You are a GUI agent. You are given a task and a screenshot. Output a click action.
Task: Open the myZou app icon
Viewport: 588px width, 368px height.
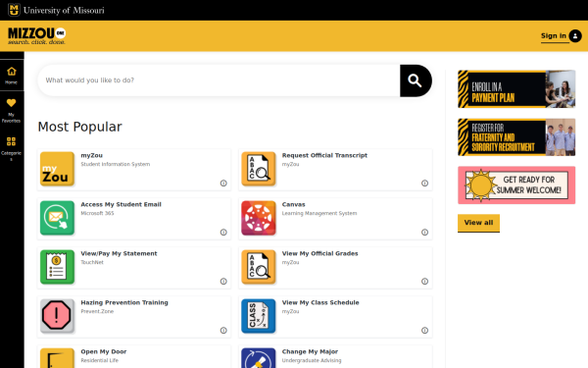(57, 169)
